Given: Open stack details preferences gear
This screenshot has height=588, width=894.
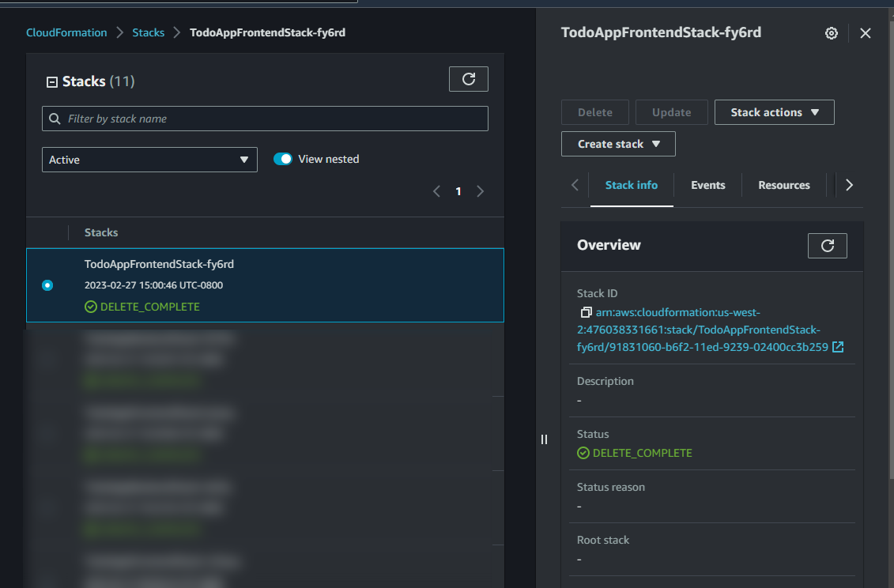Looking at the screenshot, I should pos(832,33).
